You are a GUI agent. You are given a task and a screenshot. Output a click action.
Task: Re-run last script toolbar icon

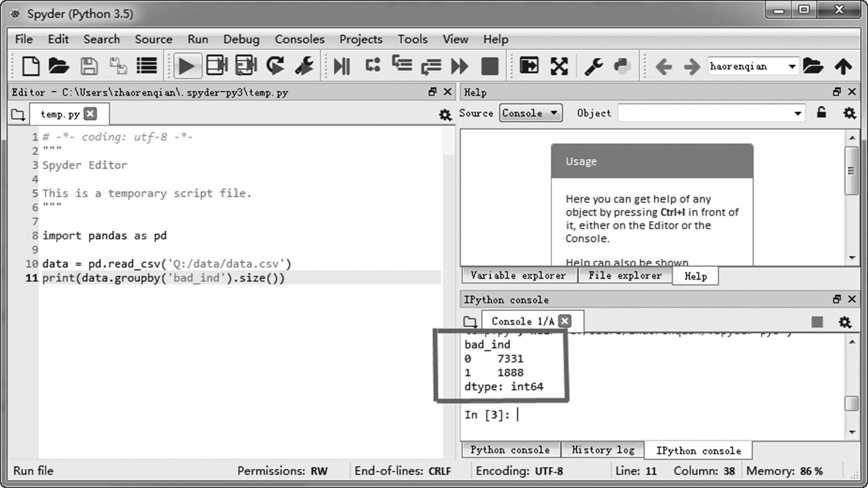tap(275, 65)
